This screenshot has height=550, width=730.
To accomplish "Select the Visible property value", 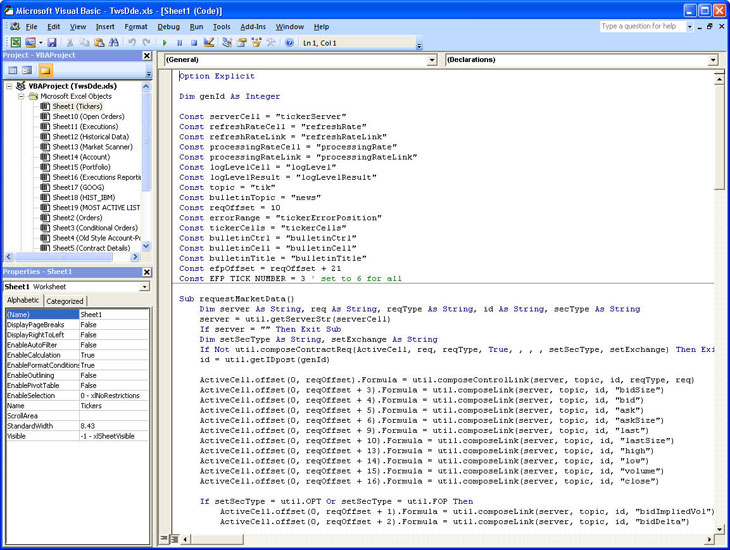I will [114, 436].
